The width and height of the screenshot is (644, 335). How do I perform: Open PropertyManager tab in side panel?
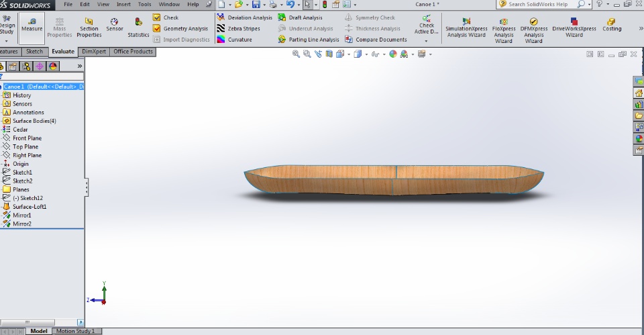coord(13,66)
